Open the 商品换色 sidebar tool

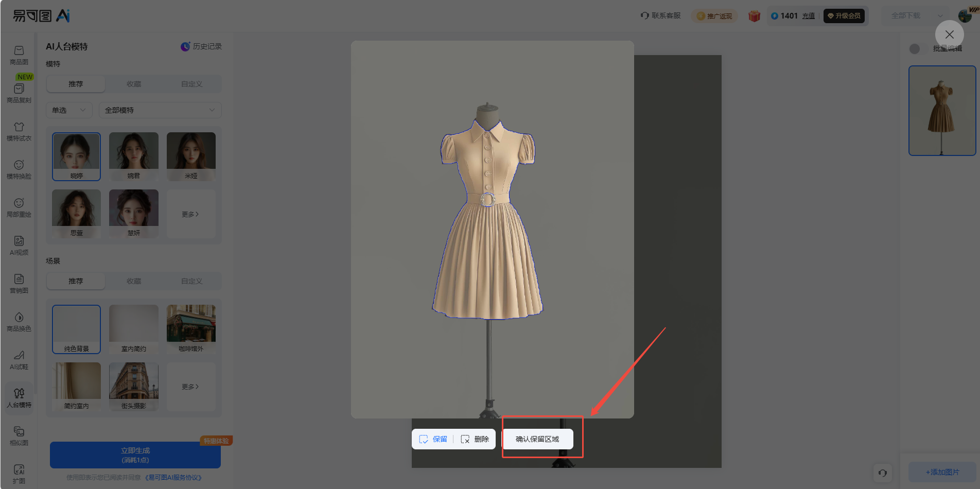19,322
